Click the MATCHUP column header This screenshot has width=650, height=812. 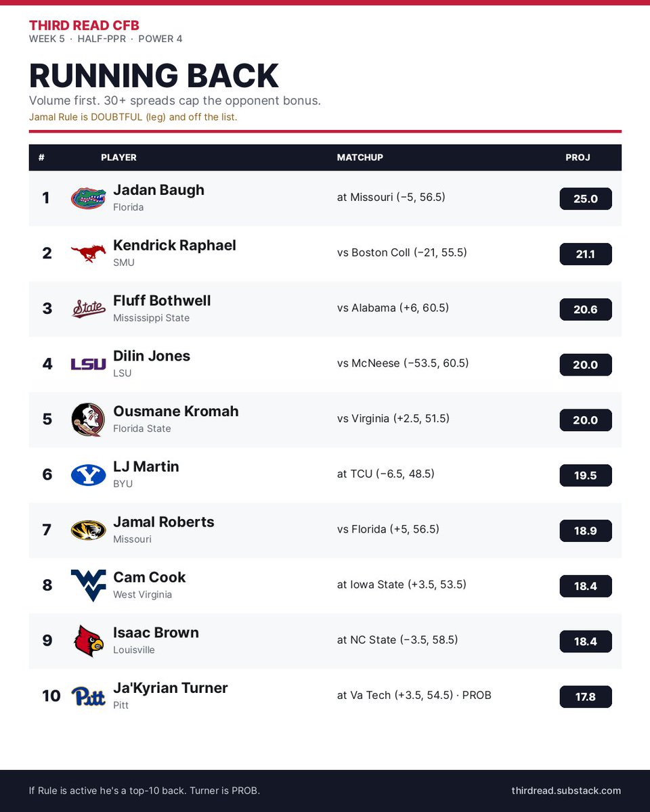[360, 157]
